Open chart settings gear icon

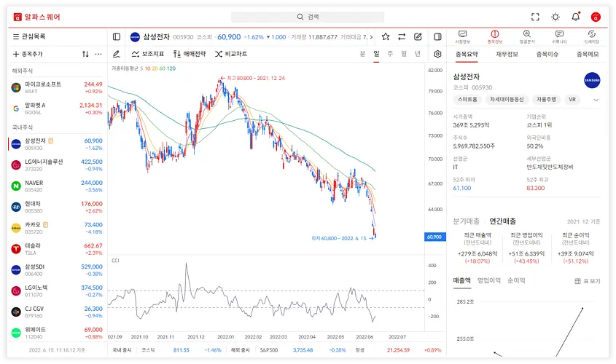[437, 54]
